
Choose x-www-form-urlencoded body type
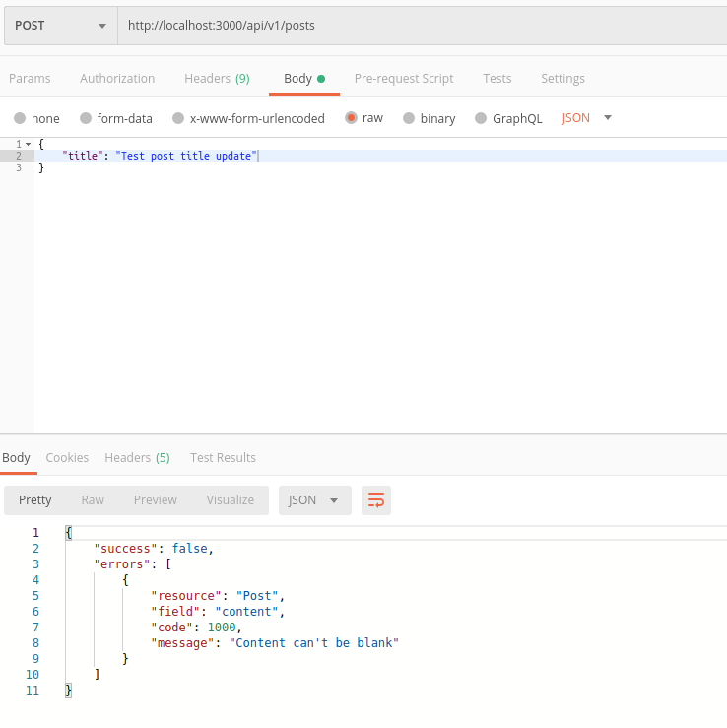(178, 118)
